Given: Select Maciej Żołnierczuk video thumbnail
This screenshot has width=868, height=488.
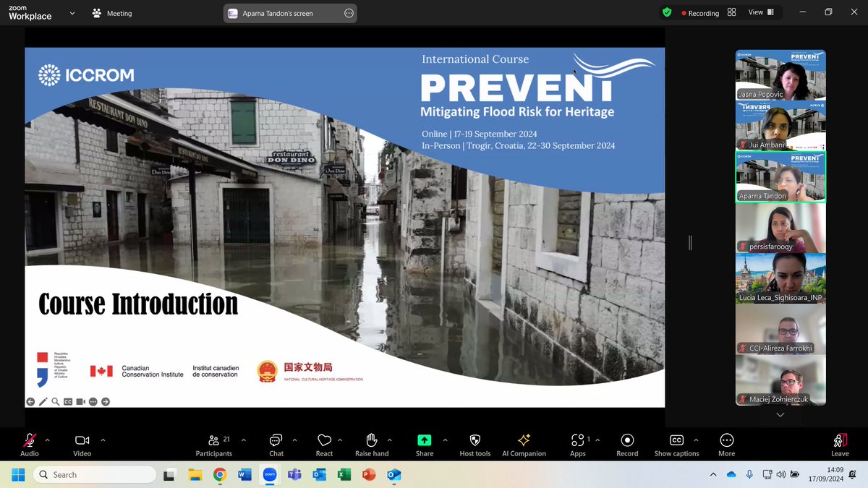Looking at the screenshot, I should click(x=780, y=380).
